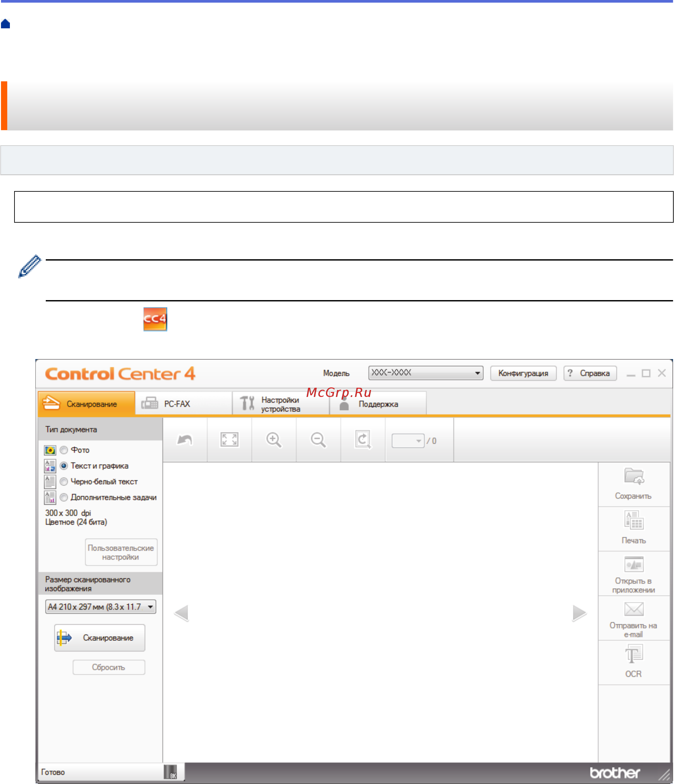The height and width of the screenshot is (784, 674).
Task: Click the Фото document type icon
Action: click(x=50, y=450)
